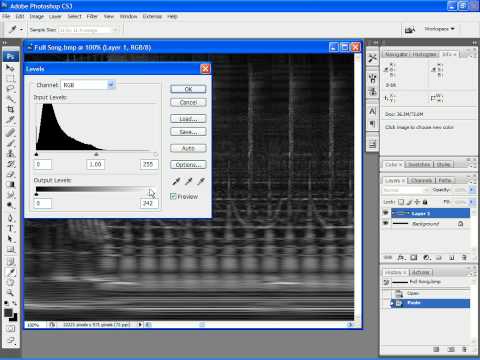Delete layer using Layers trash icon
The image size is (480, 360).
pyautogui.click(x=464, y=258)
